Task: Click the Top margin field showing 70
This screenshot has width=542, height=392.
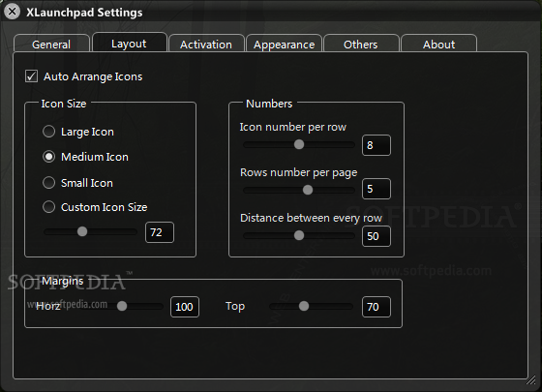Action: click(x=376, y=307)
